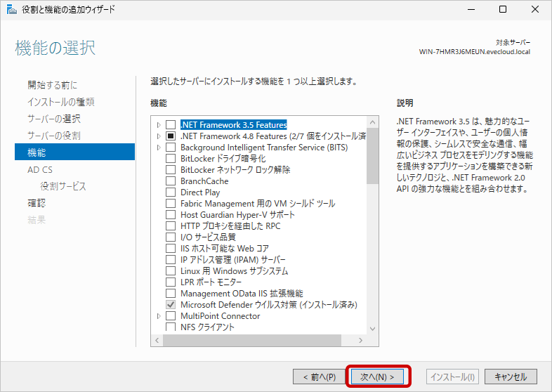Viewport: 552px width, 392px height.
Task: Go to 開始する前に wizard step
Action: coord(53,85)
